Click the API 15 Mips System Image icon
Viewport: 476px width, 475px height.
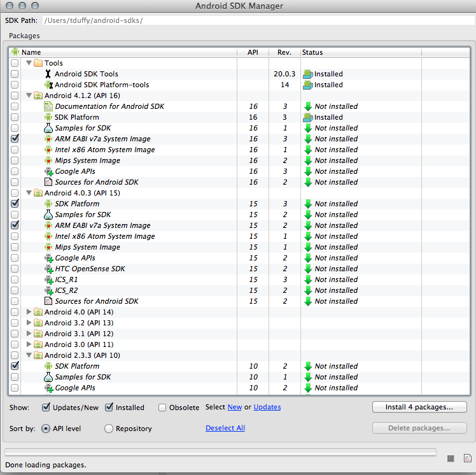pyautogui.click(x=48, y=247)
